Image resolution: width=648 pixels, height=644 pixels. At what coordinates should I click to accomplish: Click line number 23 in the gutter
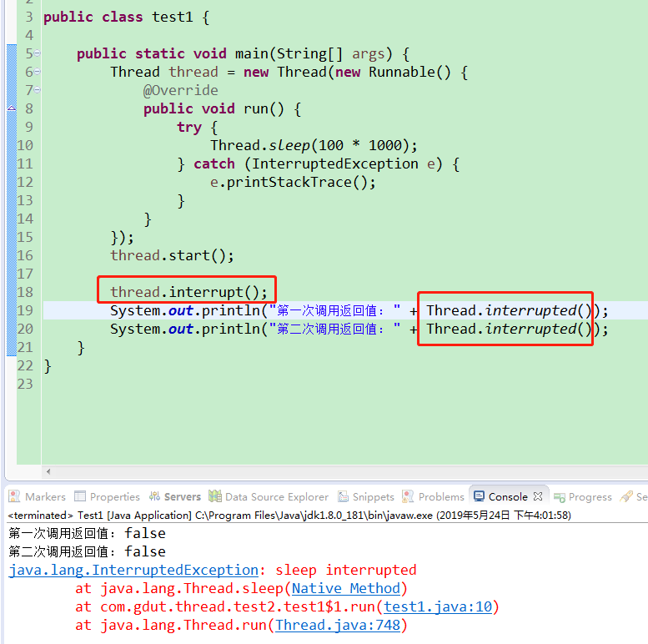[x=25, y=384]
